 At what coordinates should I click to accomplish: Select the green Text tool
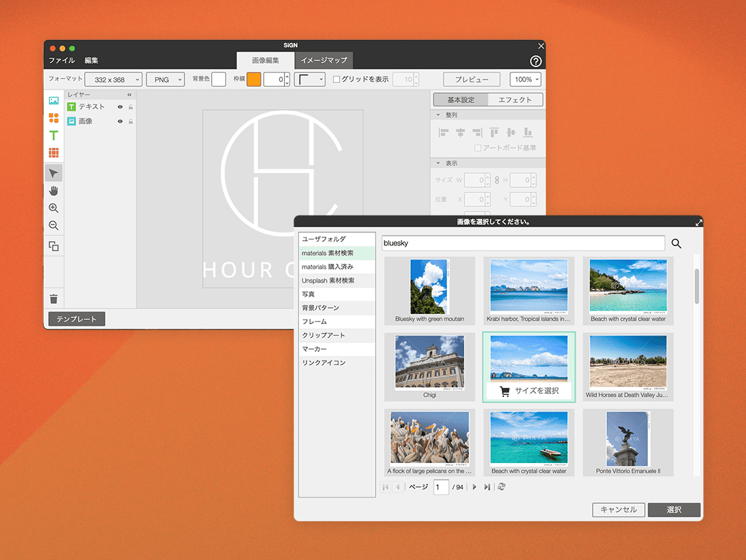(x=54, y=136)
